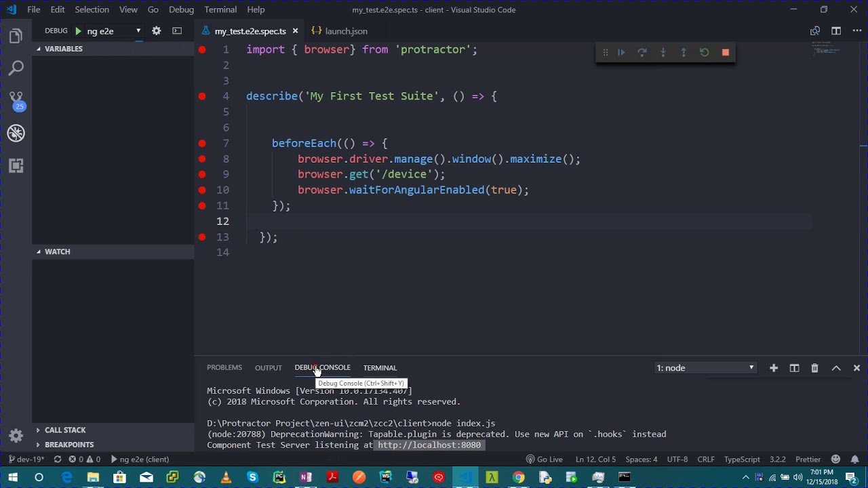Toggle the breakpoint on line 7
868x488 pixels.
click(x=202, y=143)
